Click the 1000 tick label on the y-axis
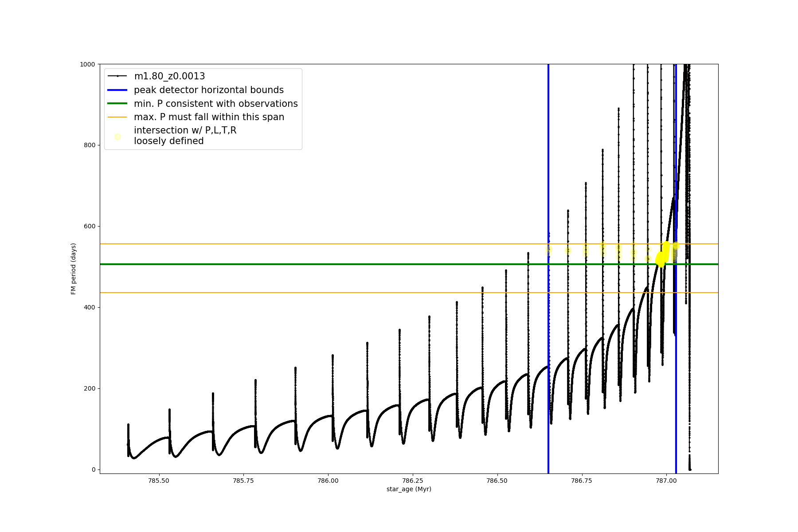The height and width of the screenshot is (532, 798). tap(87, 64)
